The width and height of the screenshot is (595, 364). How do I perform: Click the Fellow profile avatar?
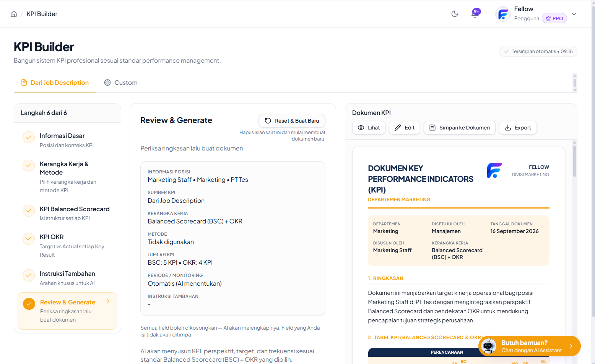pyautogui.click(x=503, y=14)
